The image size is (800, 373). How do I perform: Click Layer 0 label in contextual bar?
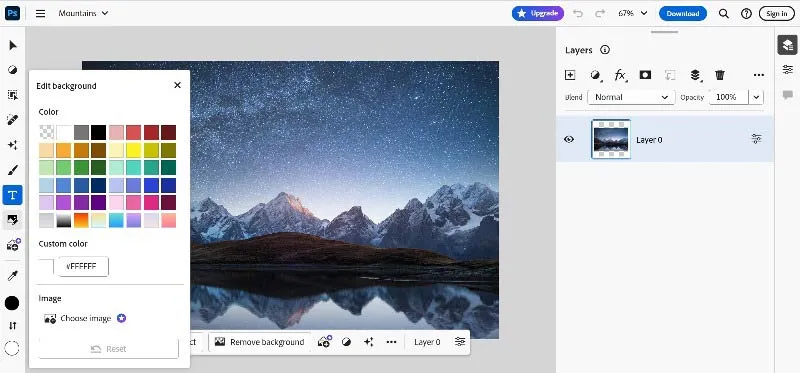click(x=427, y=342)
